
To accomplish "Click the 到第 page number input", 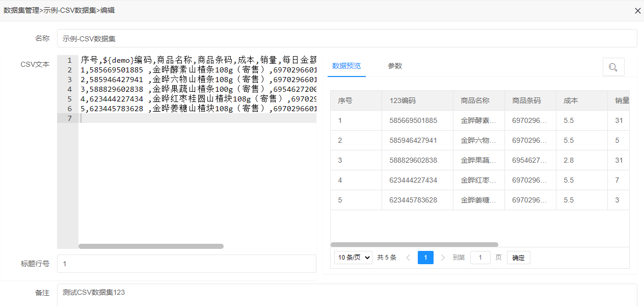I will point(480,258).
